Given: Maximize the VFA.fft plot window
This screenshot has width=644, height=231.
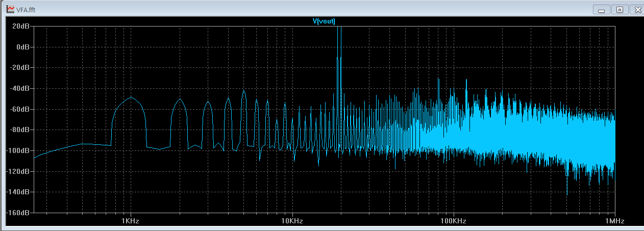Looking at the screenshot, I should pos(620,9).
